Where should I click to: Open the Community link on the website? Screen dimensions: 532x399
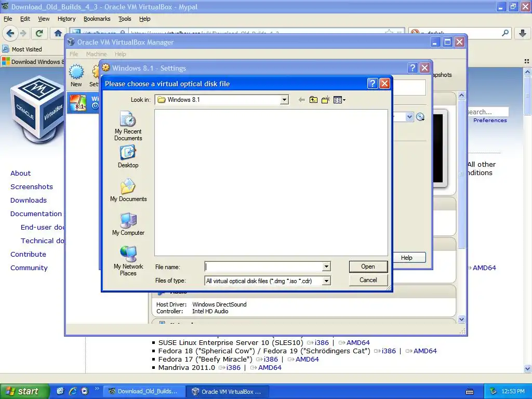pyautogui.click(x=29, y=268)
